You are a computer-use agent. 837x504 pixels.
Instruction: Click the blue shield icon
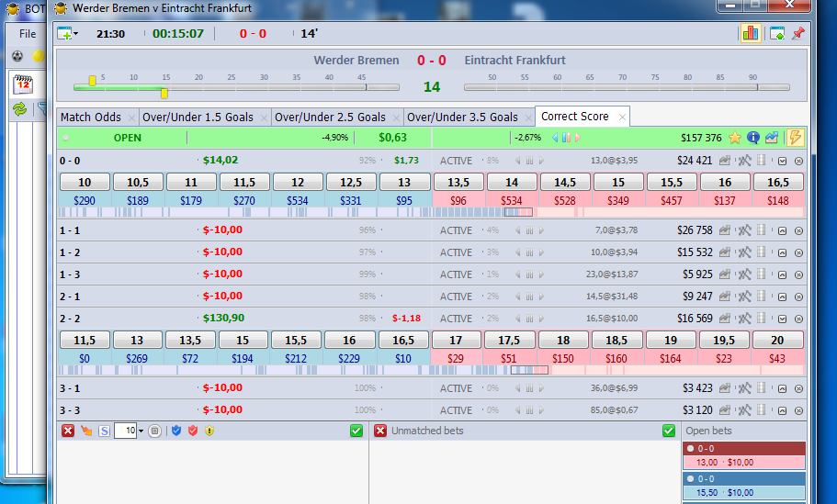176,431
